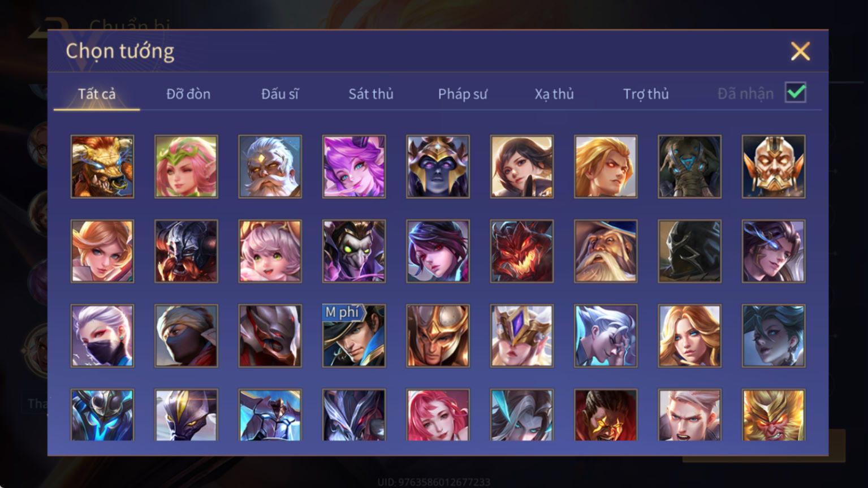The height and width of the screenshot is (488, 868).
Task: Select the hero marked 'M phí'
Action: [x=354, y=336]
